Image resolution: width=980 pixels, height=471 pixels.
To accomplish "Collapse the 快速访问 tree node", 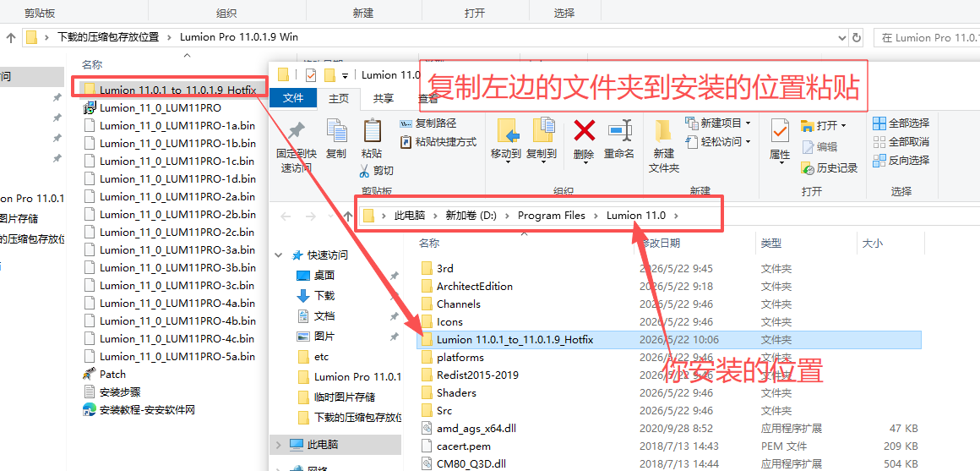I will tap(279, 255).
